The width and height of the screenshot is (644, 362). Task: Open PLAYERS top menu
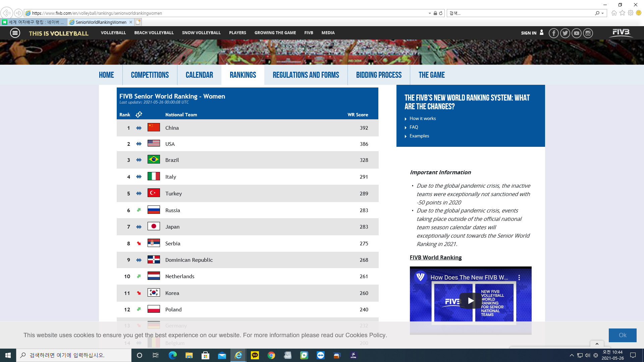point(237,33)
